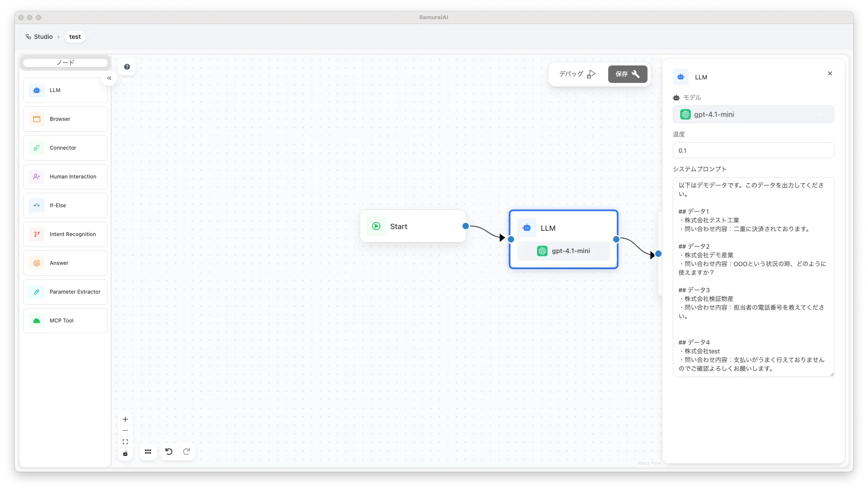Add If-Else node from the list

tap(65, 206)
